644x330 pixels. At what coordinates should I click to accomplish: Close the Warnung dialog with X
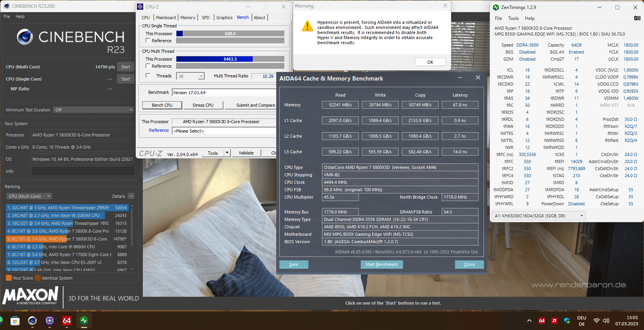[445, 5]
